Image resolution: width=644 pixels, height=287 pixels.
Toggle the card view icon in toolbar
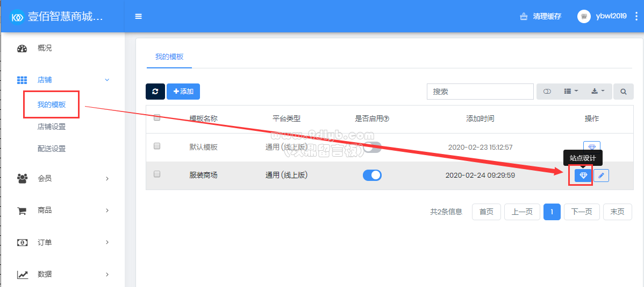547,92
